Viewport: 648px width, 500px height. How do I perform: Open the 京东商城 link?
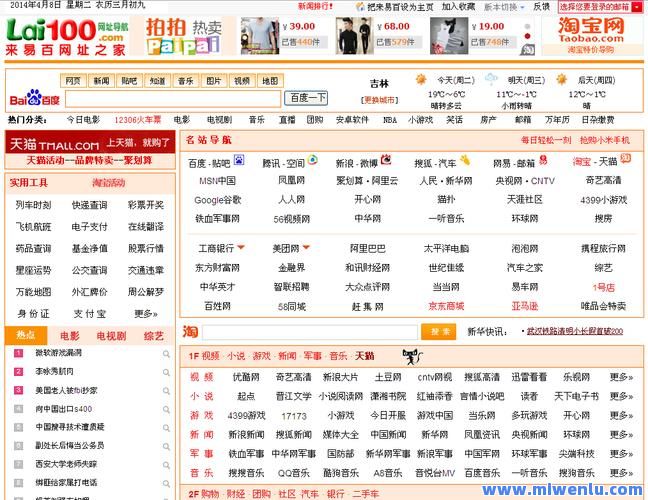[446, 306]
